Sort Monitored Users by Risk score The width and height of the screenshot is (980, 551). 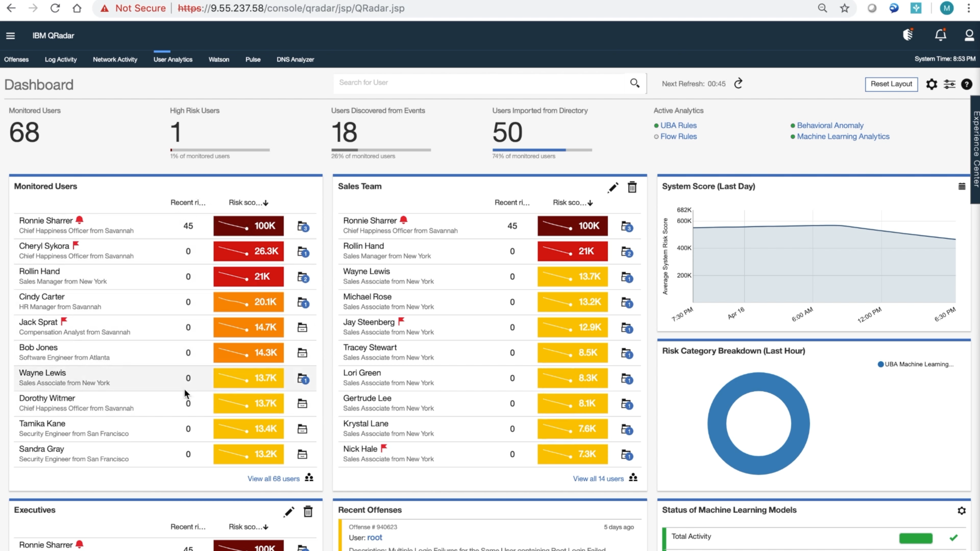point(248,203)
